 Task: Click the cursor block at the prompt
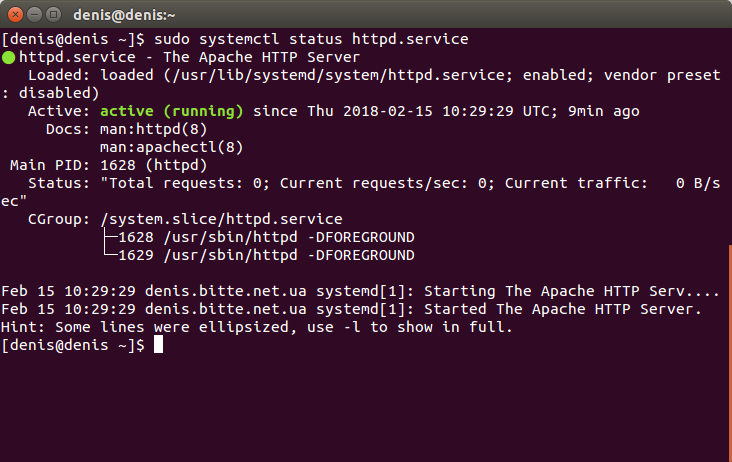pos(158,345)
